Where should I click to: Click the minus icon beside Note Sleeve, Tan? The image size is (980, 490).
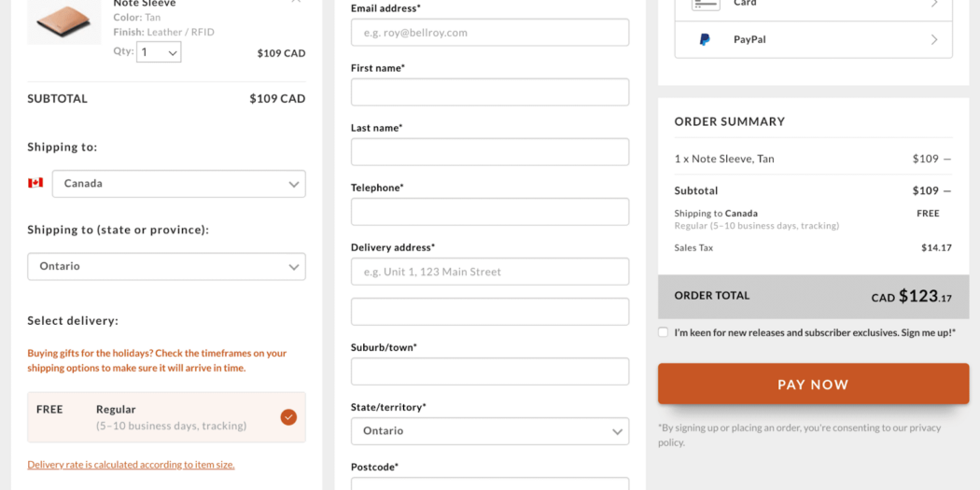[x=947, y=159]
